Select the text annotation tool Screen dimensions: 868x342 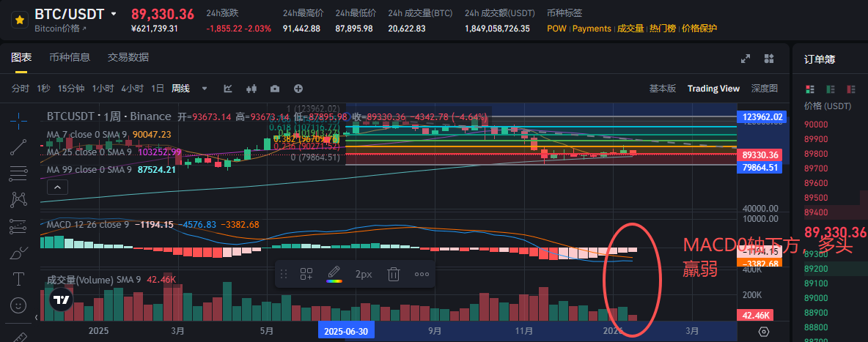coord(18,279)
